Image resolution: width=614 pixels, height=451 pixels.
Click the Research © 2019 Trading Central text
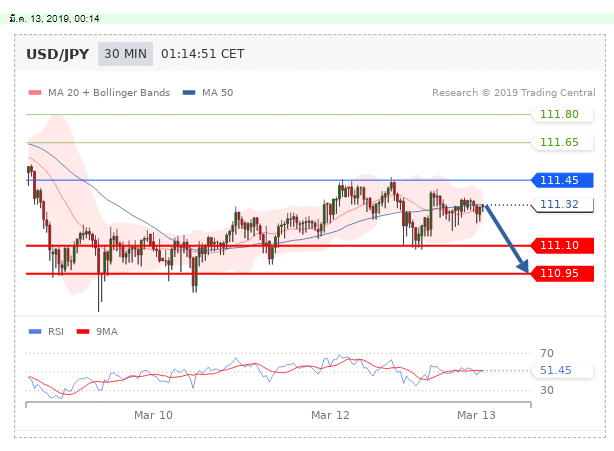click(513, 93)
